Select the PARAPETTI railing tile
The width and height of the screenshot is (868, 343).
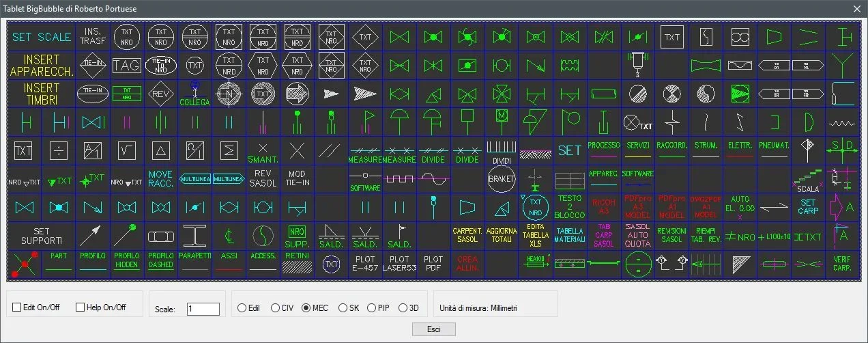click(x=195, y=263)
